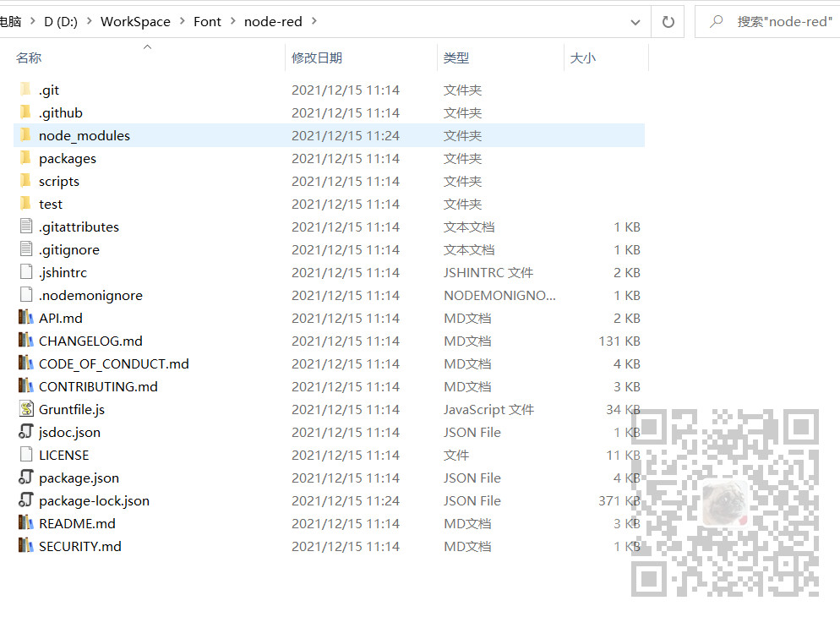Click the node_modules folder icon

(x=25, y=135)
